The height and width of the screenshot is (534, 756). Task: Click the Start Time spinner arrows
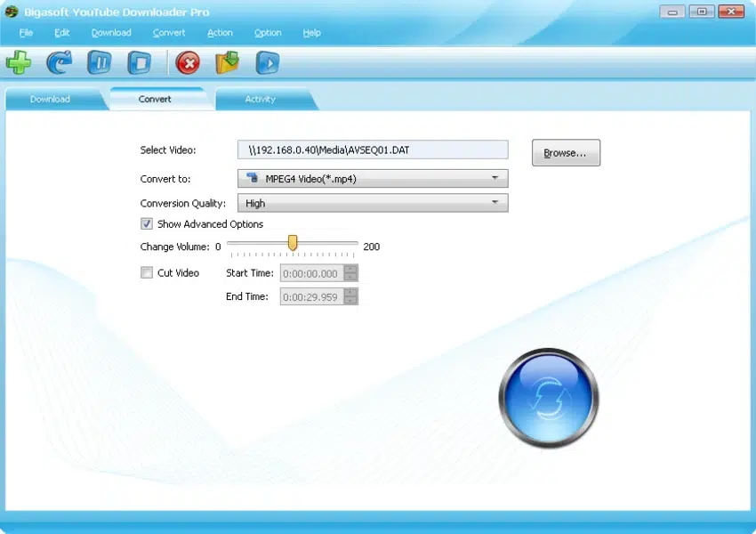(x=350, y=273)
